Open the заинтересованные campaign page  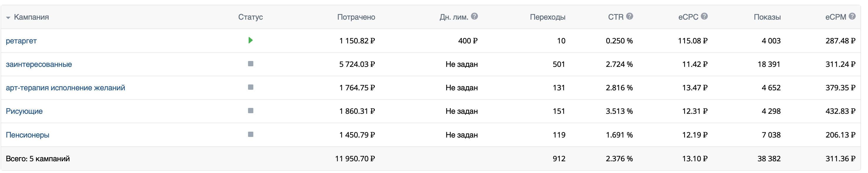tap(39, 64)
